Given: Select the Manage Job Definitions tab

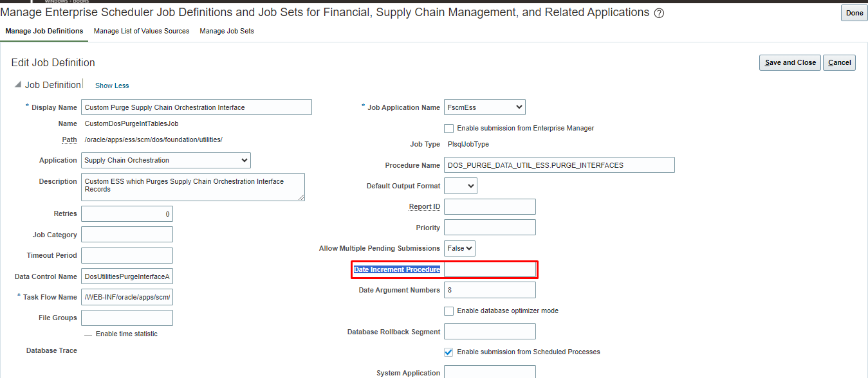Looking at the screenshot, I should [x=43, y=30].
